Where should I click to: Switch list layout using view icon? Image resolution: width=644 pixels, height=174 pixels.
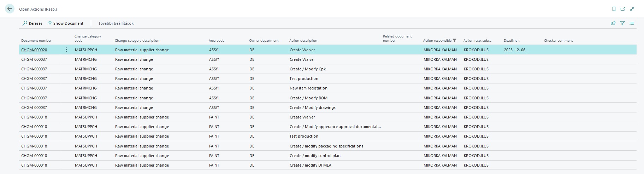pos(632,23)
